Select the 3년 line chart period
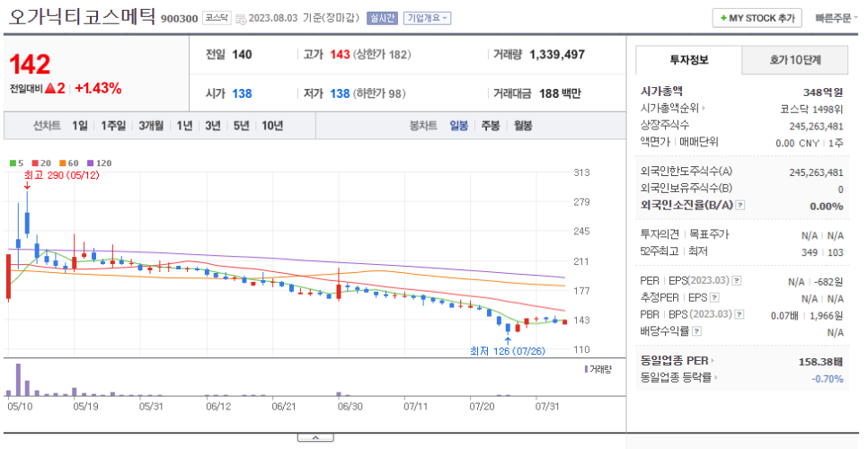Image resolution: width=868 pixels, height=449 pixels. 213,126
